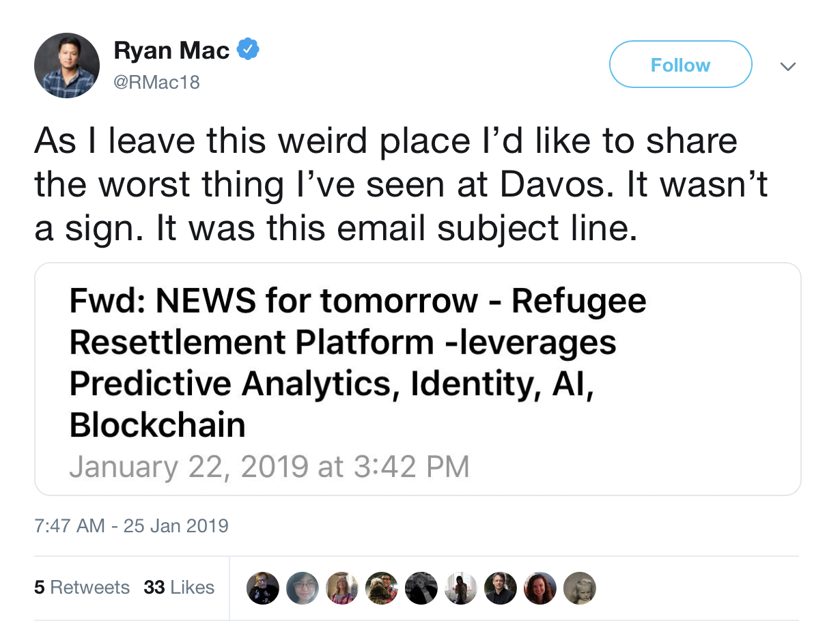View the 33 Likes count
This screenshot has height=636, width=840.
180,588
